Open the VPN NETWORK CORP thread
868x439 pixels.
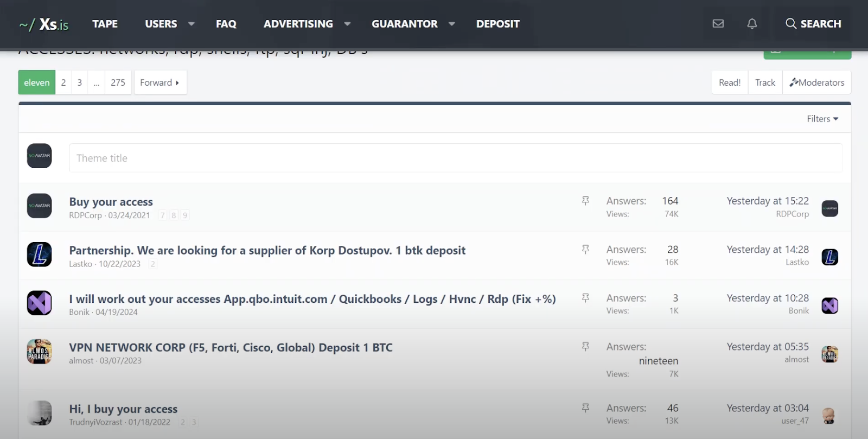pos(231,347)
